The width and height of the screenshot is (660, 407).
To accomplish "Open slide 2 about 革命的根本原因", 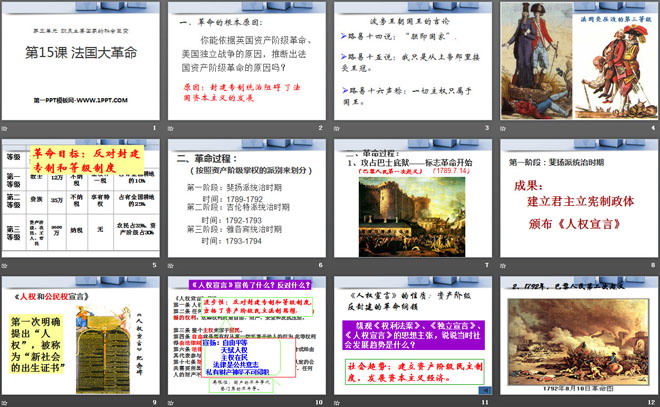I will pos(246,60).
